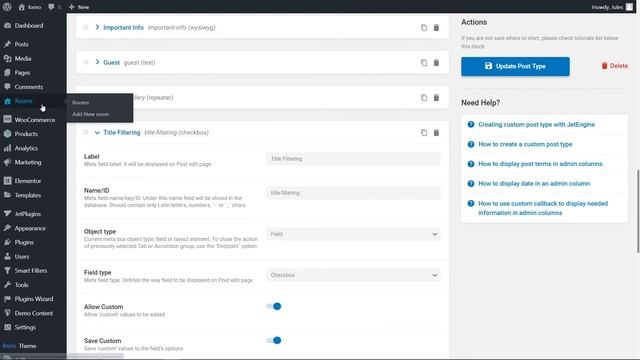The width and height of the screenshot is (640, 360).
Task: Delete the gallery repeater field
Action: pyautogui.click(x=436, y=98)
